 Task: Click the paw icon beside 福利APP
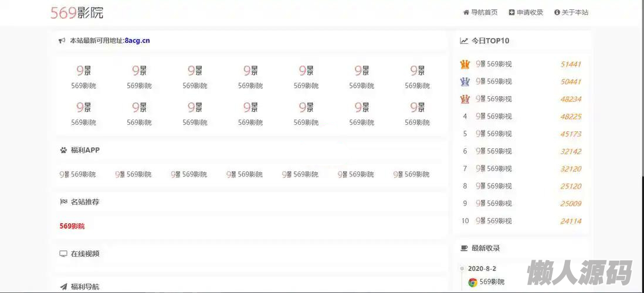tap(63, 150)
